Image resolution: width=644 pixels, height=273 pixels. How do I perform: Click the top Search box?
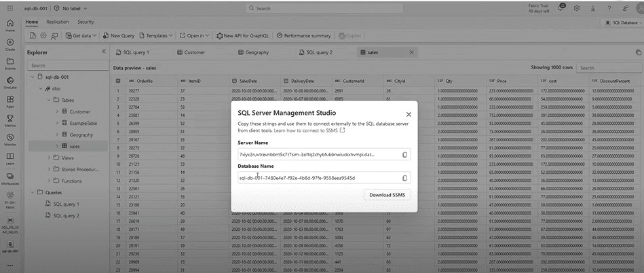[324, 8]
